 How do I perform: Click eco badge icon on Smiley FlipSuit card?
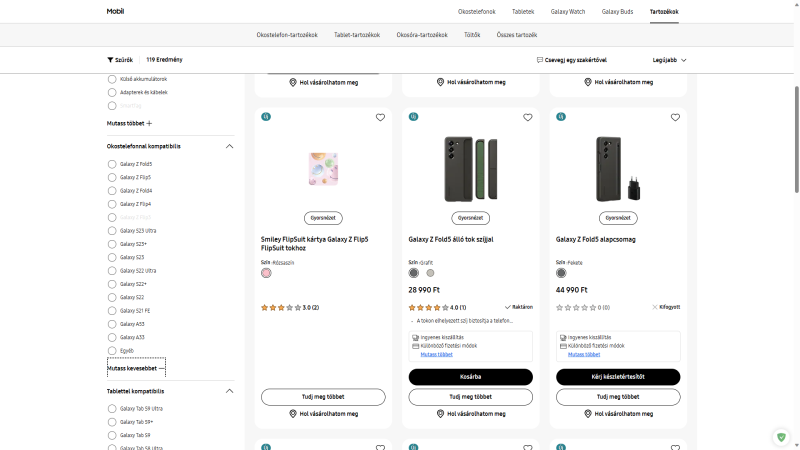click(x=266, y=117)
